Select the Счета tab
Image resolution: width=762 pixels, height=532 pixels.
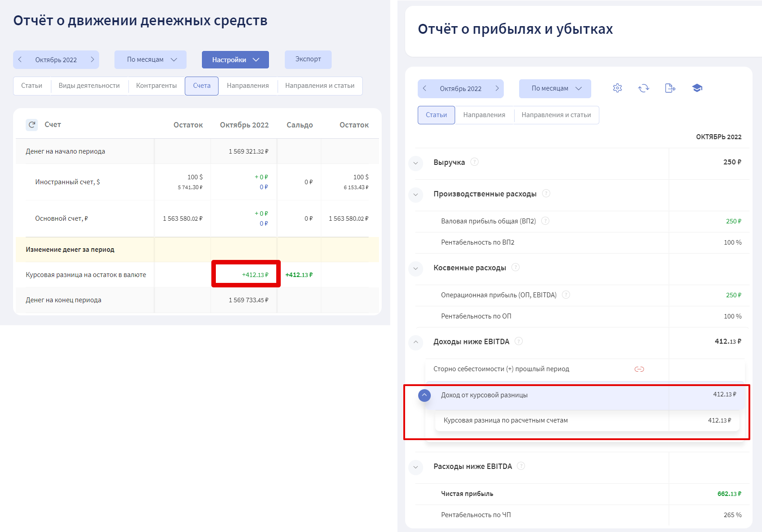[x=202, y=86]
